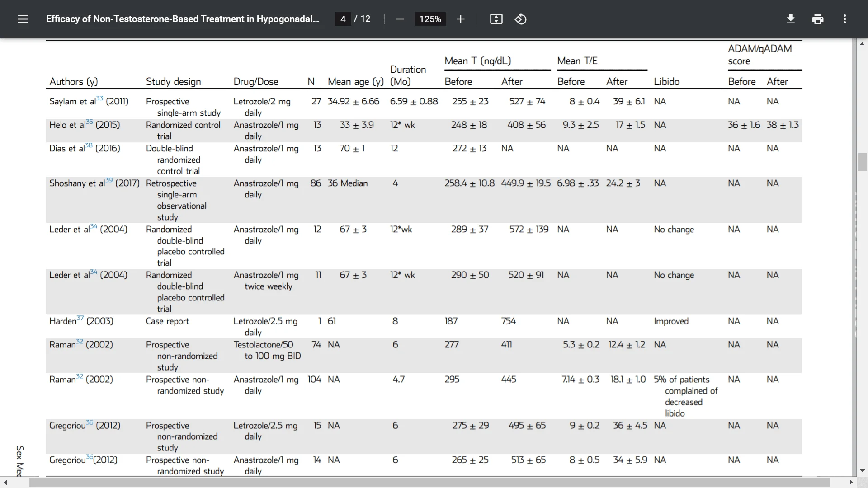Download the PDF file

pos(790,19)
